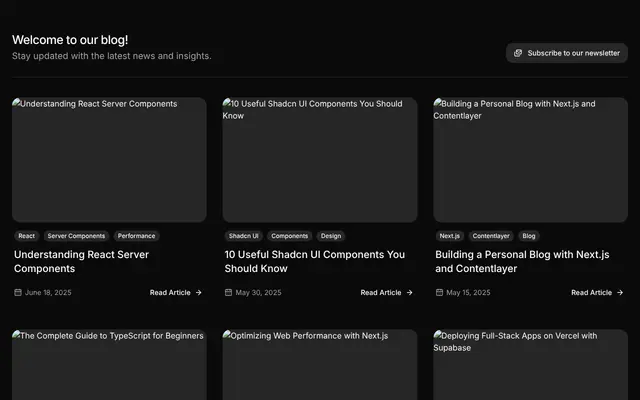Select the Blog tag
The image size is (640, 400).
(529, 236)
